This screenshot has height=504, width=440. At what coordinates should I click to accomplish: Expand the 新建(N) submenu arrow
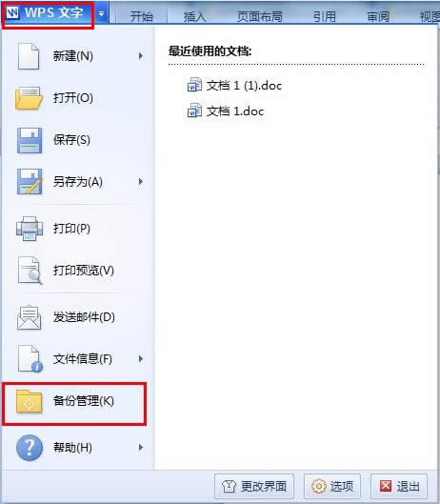140,56
